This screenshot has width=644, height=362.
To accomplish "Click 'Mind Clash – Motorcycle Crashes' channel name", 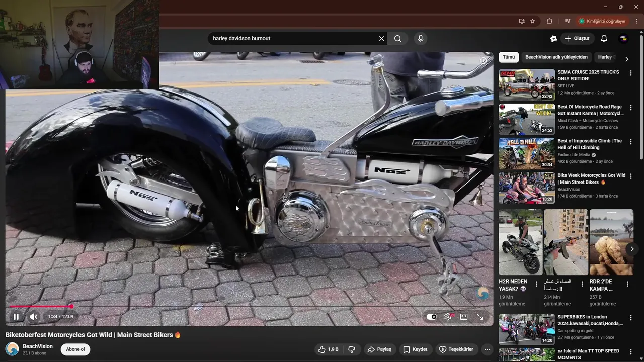I will coord(588,121).
